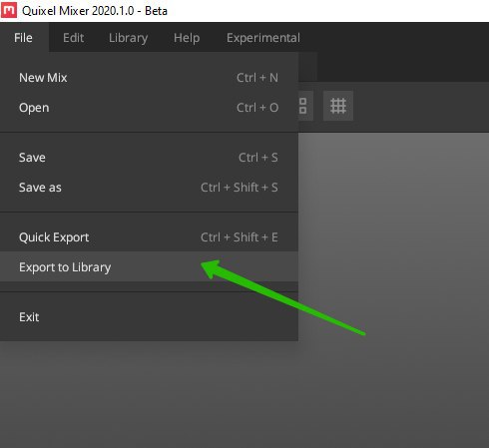Open the Experimental menu

(263, 38)
